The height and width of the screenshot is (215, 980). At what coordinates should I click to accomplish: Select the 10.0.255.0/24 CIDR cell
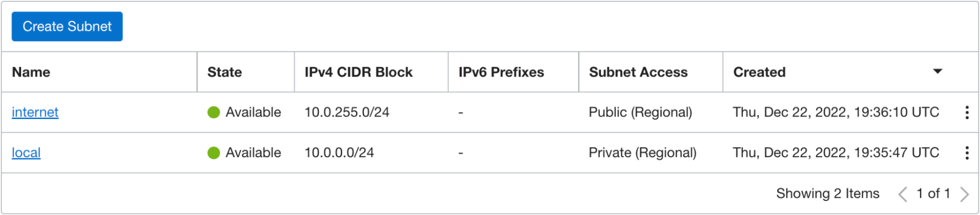pyautogui.click(x=347, y=112)
